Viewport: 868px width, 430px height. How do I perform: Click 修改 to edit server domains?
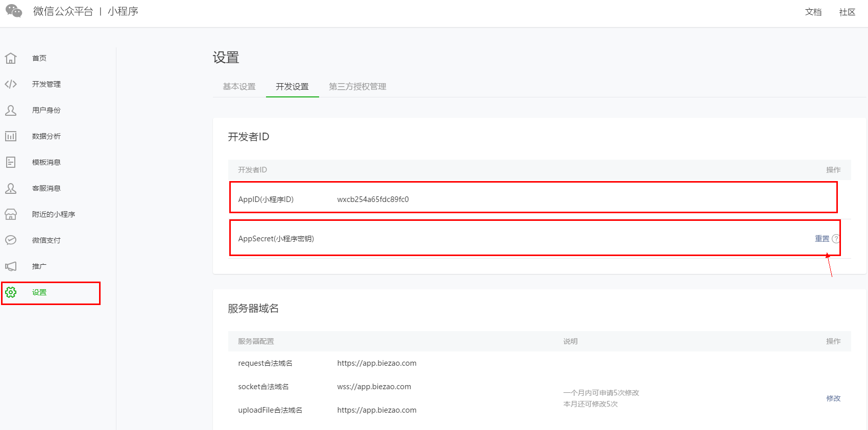pos(833,398)
